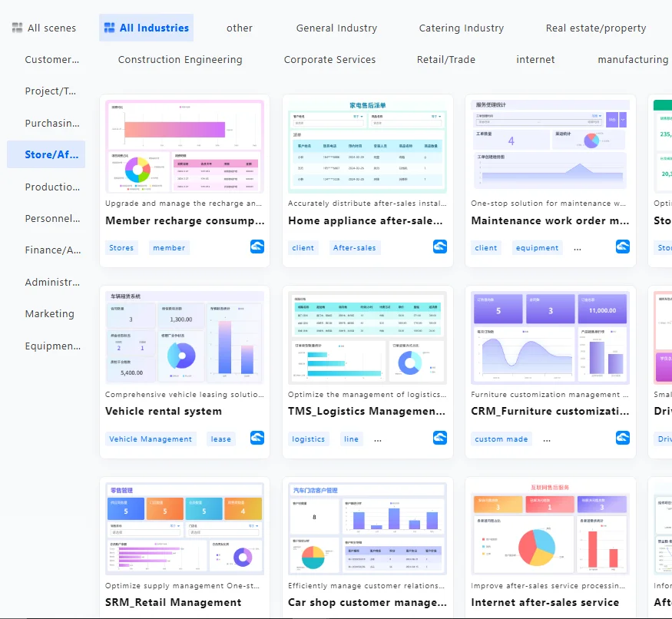Click the cloud icon on Maintenance work order card

click(x=622, y=247)
